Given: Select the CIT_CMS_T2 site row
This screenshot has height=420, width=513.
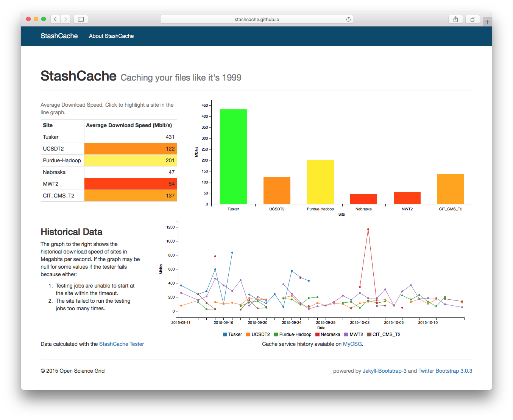Looking at the screenshot, I should [x=109, y=196].
